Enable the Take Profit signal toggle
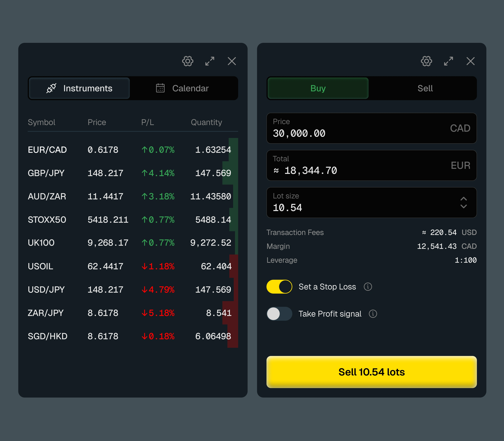Screen dimensions: 504x441 tap(279, 314)
